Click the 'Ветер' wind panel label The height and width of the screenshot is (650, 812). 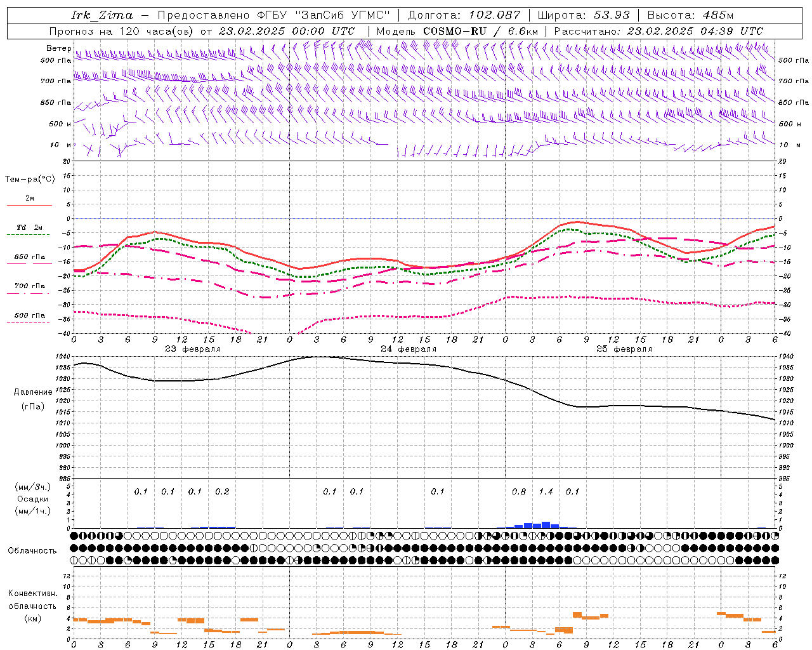[58, 48]
